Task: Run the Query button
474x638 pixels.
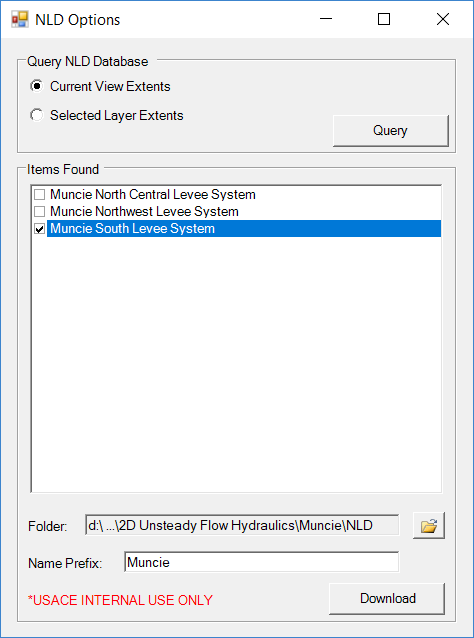Action: pyautogui.click(x=391, y=131)
